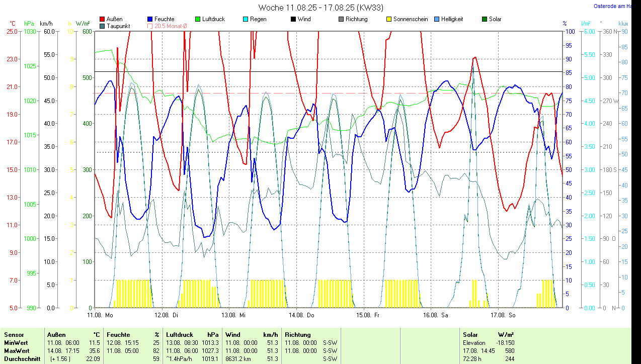
Task: Click the gray Richtung legend swatch
Action: (x=341, y=19)
